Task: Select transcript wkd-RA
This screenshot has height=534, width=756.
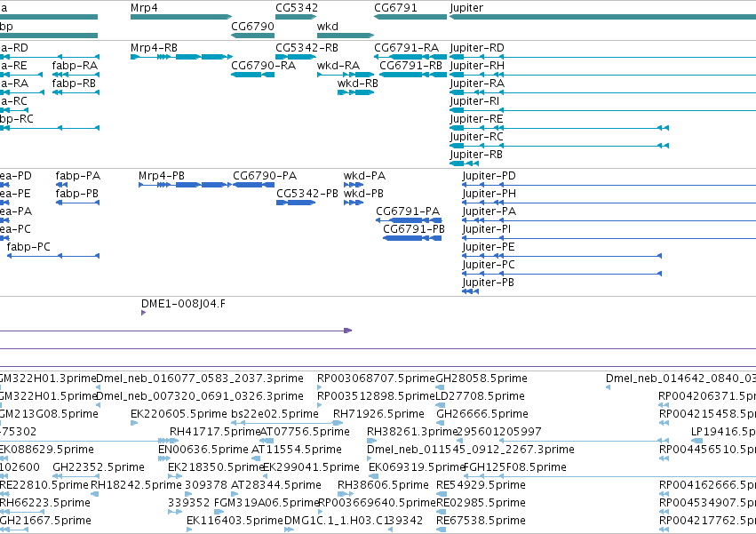Action: 338,66
